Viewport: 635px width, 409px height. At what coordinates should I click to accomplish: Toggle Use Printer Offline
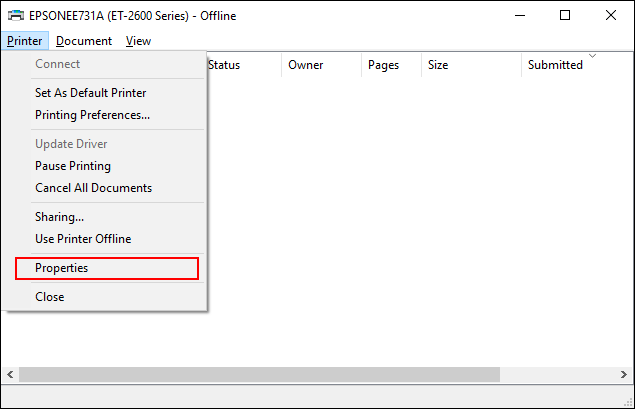[x=83, y=239]
